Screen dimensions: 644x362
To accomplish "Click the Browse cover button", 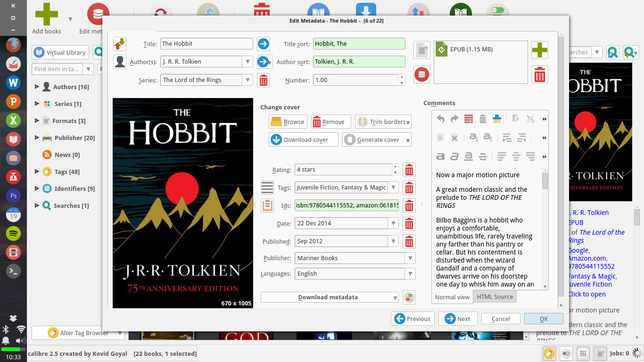I will [288, 122].
